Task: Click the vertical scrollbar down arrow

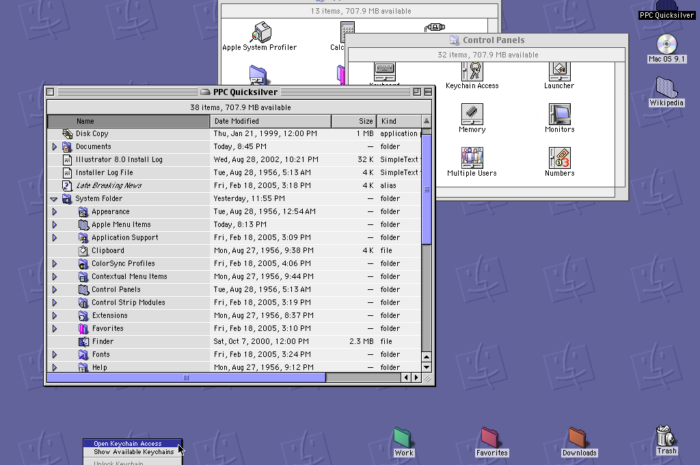Action: coord(426,367)
